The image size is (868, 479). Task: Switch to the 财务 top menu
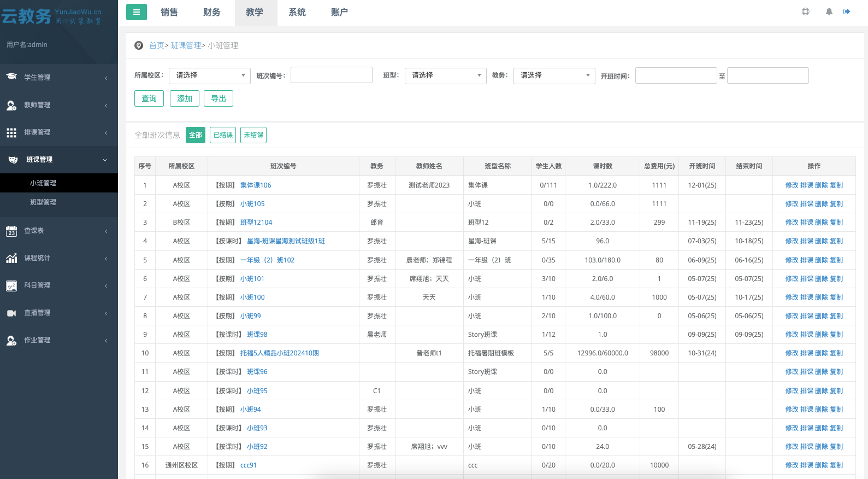tap(211, 13)
